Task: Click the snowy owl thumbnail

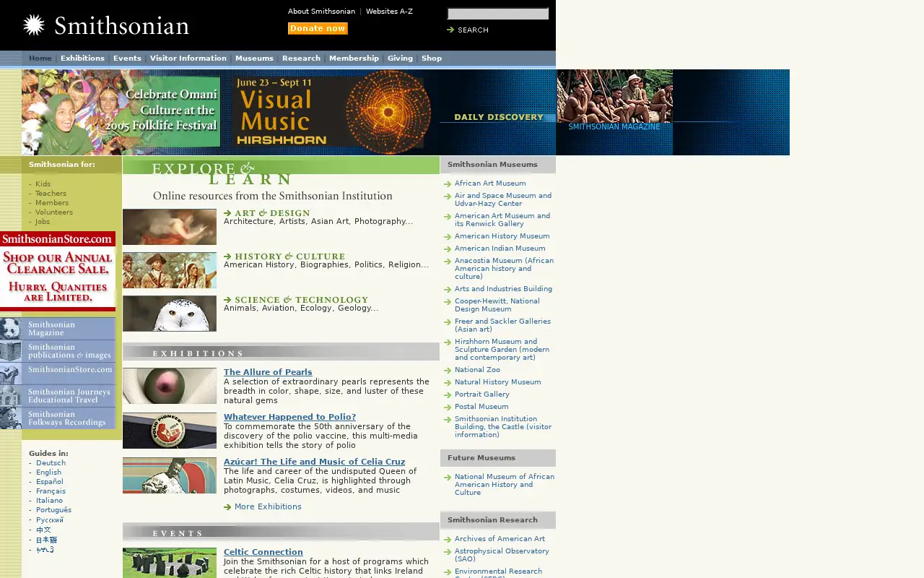Action: click(170, 314)
